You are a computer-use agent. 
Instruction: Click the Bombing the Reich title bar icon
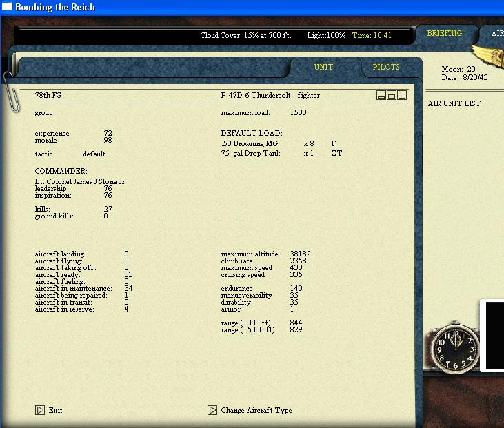[x=7, y=6]
